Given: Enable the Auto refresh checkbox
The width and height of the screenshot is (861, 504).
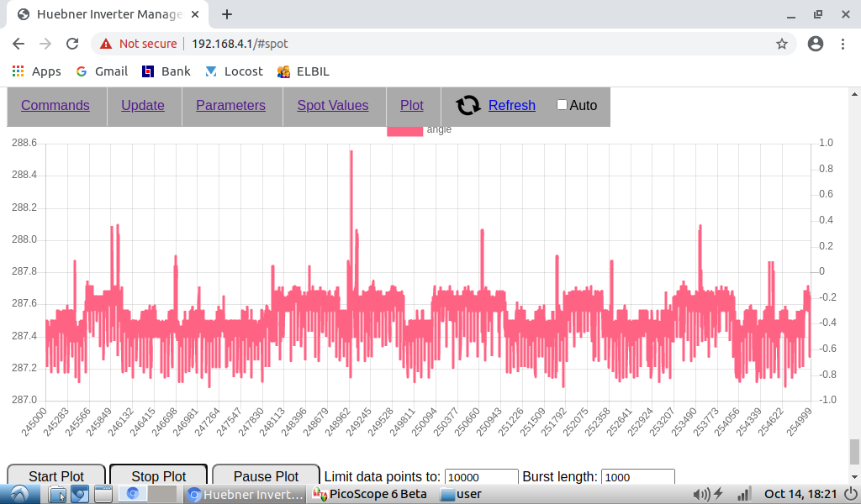Looking at the screenshot, I should (x=563, y=105).
